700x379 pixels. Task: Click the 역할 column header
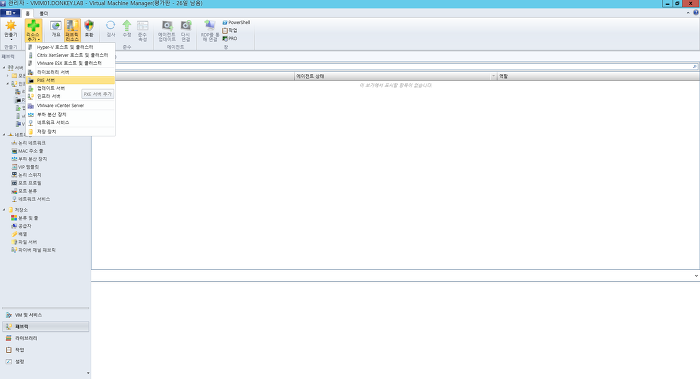click(x=598, y=76)
